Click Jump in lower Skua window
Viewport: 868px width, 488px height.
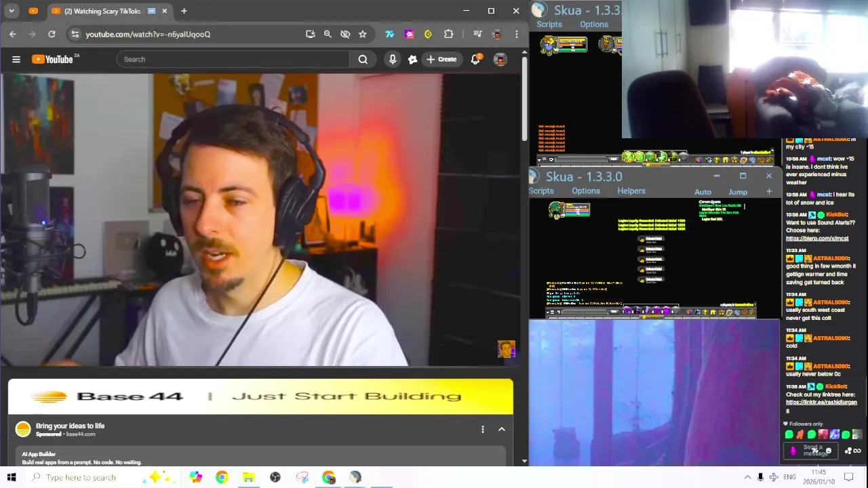(x=738, y=192)
